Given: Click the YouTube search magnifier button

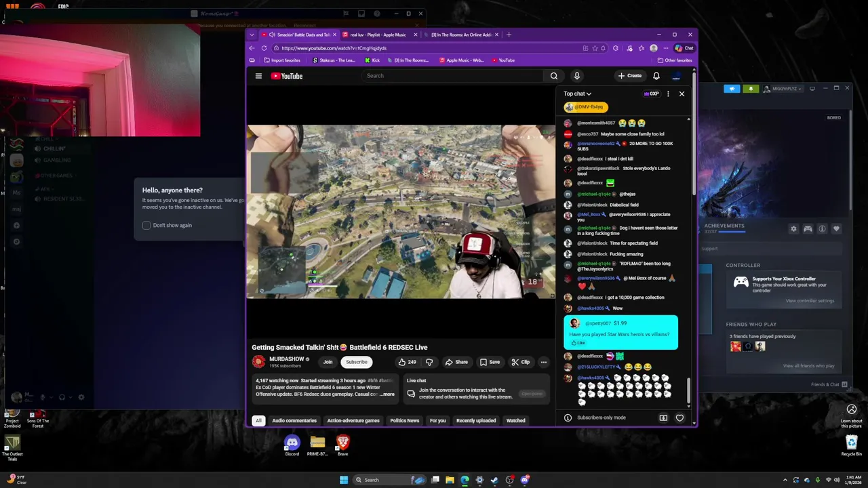Looking at the screenshot, I should pyautogui.click(x=554, y=76).
